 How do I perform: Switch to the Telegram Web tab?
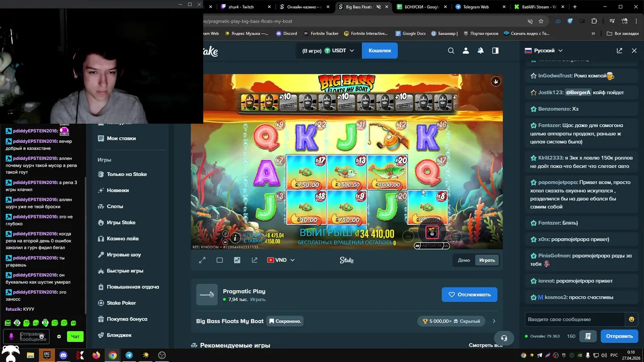(x=479, y=7)
